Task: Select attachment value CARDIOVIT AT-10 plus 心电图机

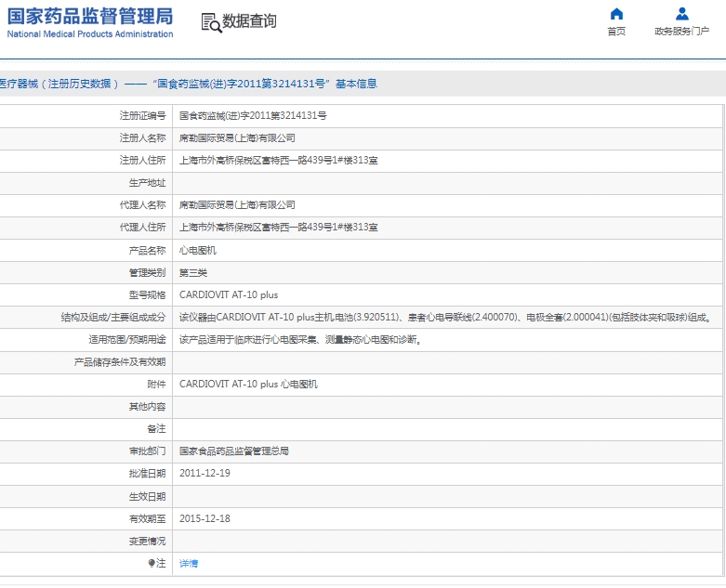Action: point(248,384)
